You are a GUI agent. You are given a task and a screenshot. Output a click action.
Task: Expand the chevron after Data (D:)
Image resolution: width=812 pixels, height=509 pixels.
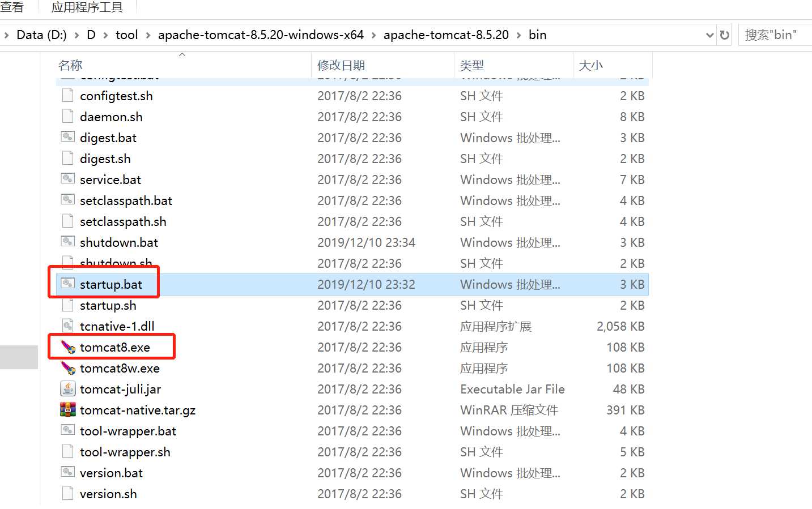(x=76, y=35)
